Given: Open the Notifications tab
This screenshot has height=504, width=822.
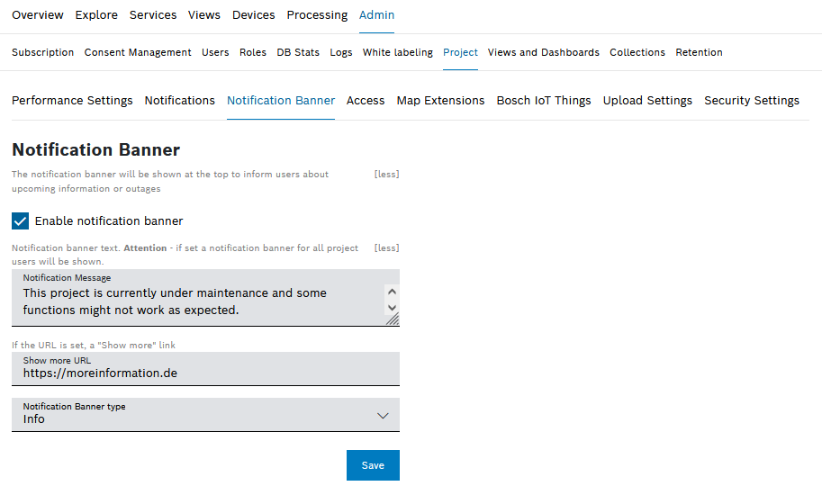Looking at the screenshot, I should click(180, 101).
